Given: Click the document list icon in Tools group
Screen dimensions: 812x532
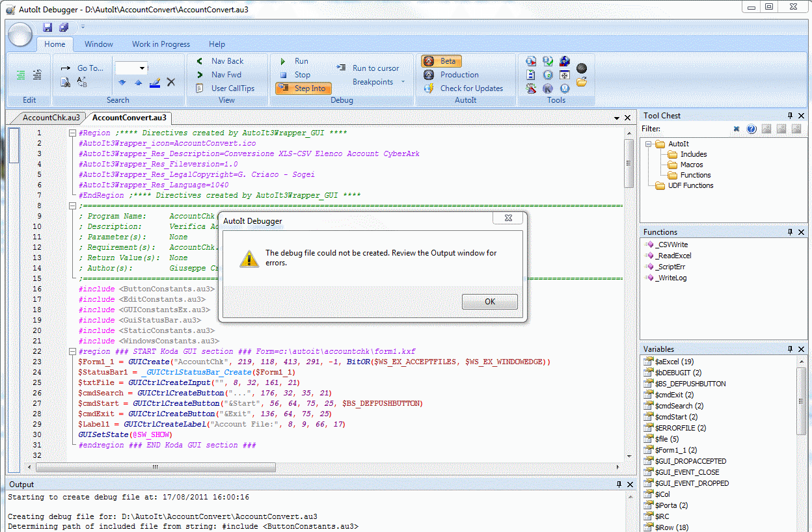Looking at the screenshot, I should (x=531, y=75).
